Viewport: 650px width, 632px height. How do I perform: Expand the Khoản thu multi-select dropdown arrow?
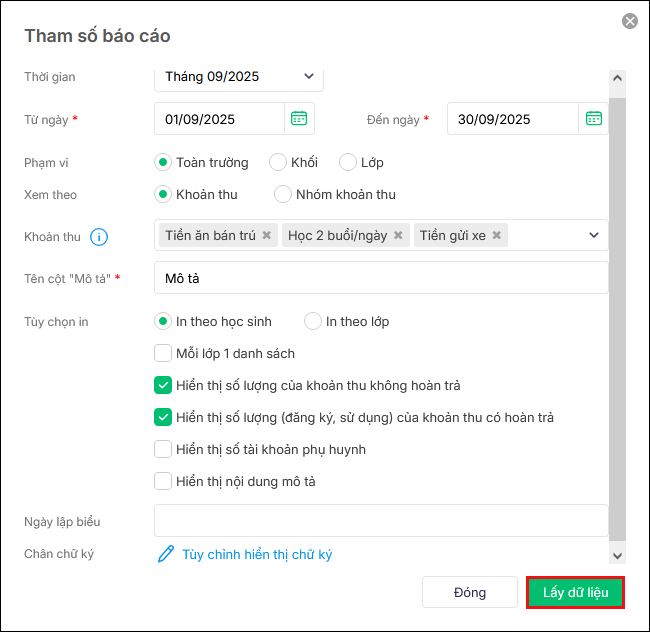pyautogui.click(x=594, y=236)
